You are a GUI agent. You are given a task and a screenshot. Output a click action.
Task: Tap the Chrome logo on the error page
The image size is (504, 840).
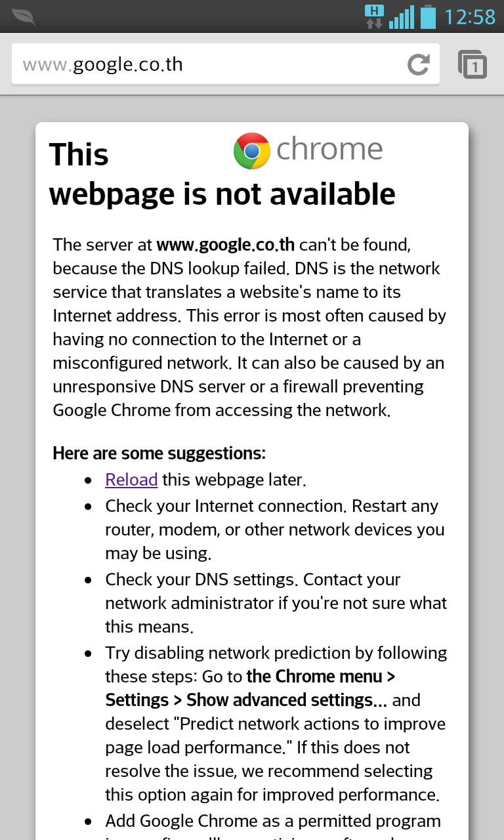(x=252, y=151)
